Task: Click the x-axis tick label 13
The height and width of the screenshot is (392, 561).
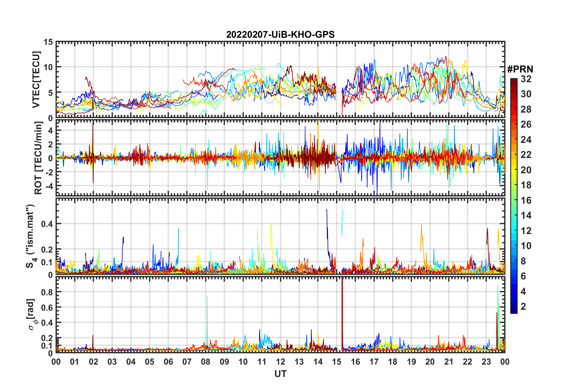Action: (299, 362)
